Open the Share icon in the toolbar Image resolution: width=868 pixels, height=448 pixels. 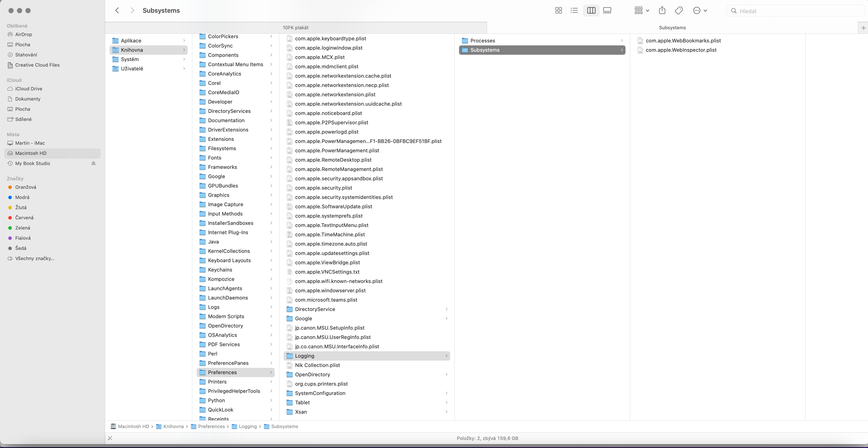coord(662,10)
